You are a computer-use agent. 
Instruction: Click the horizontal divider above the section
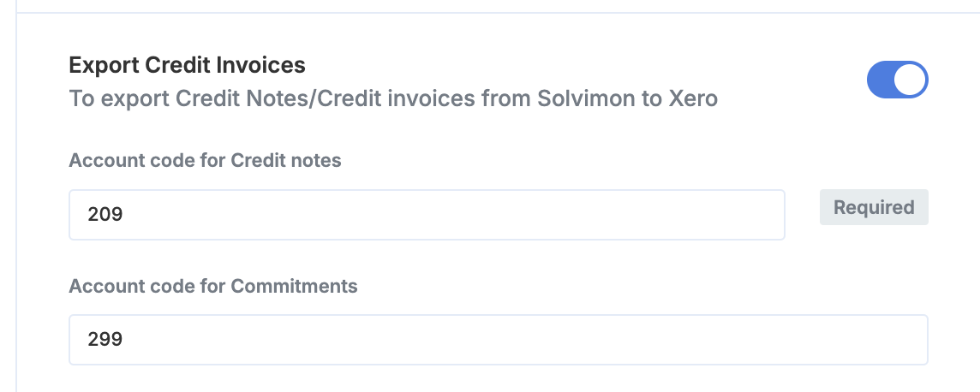pos(497,13)
